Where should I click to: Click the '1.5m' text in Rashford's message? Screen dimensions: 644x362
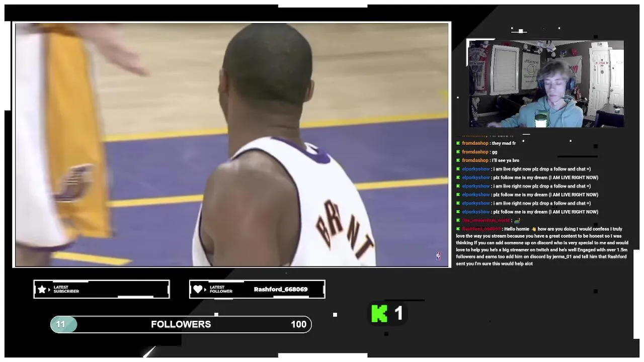622,249
